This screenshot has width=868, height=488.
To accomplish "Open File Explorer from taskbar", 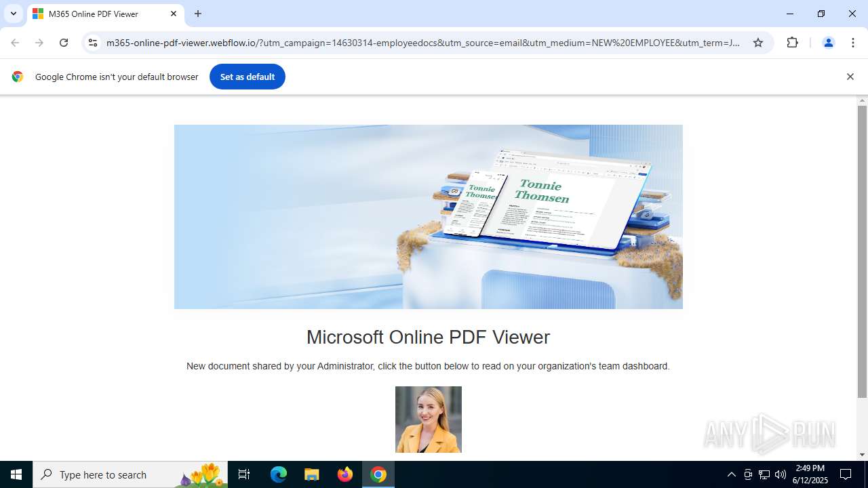I will click(x=311, y=474).
